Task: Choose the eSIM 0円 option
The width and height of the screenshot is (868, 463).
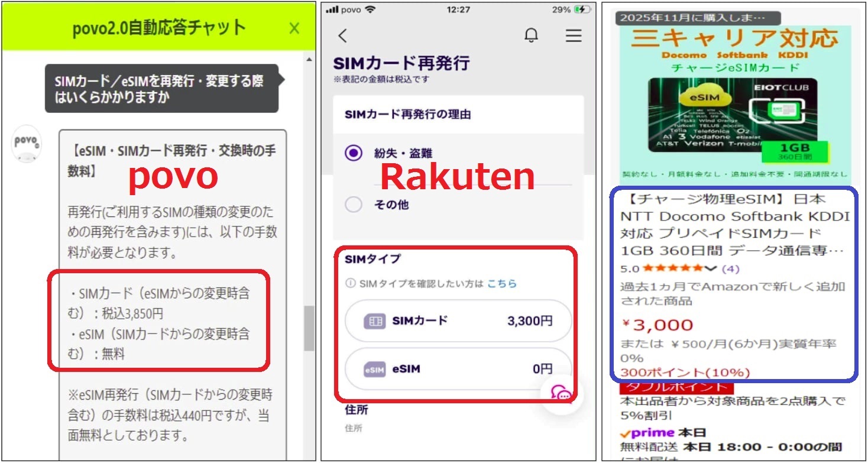Action: point(458,369)
